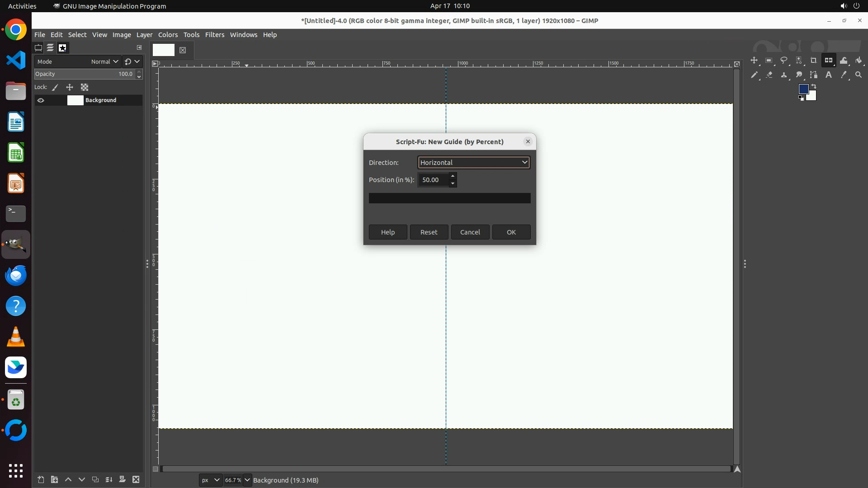868x488 pixels.
Task: Click the Add Mask icon below layers
Action: 122,479
